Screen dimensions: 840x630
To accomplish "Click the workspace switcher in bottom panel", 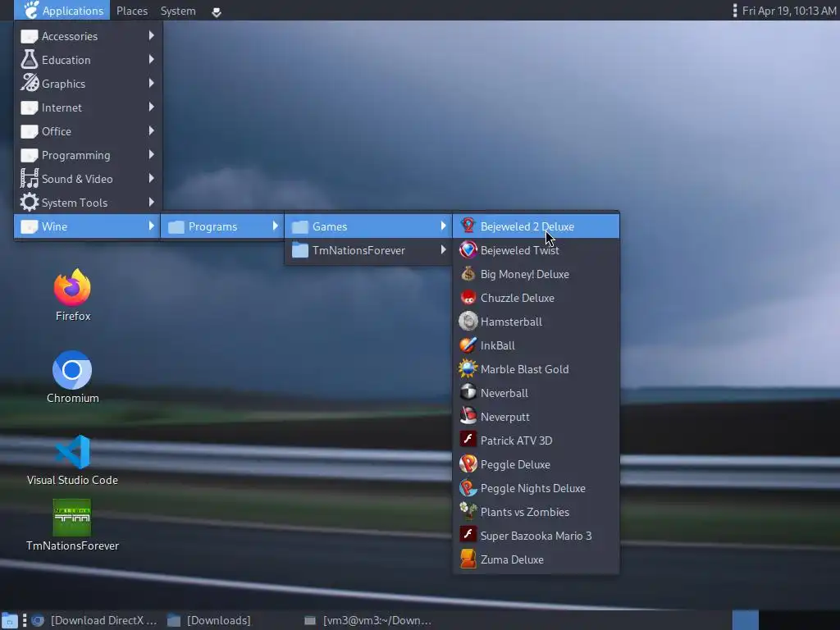I will pyautogui.click(x=745, y=620).
